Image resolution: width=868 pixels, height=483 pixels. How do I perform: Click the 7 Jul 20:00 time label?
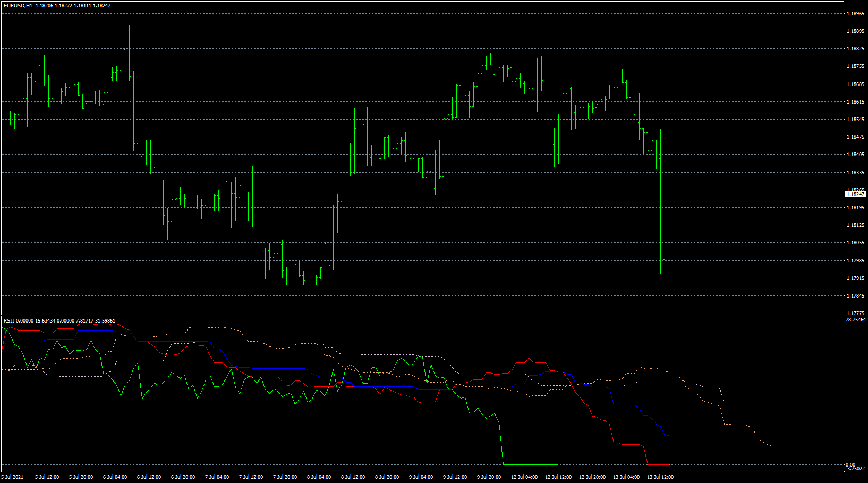pyautogui.click(x=285, y=477)
